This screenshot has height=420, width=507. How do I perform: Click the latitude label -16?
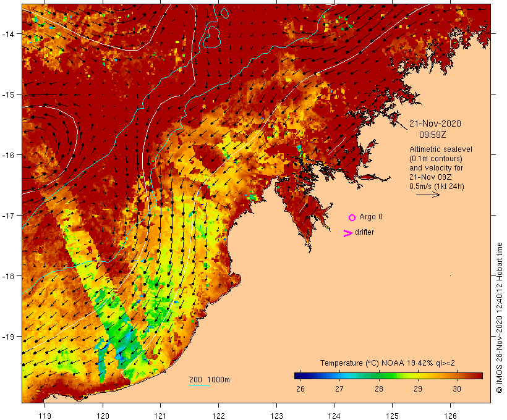8,155
